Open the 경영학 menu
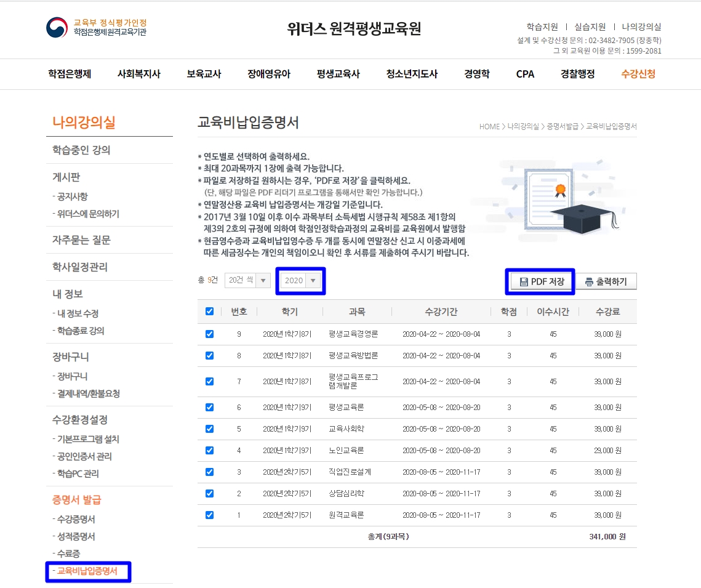This screenshot has width=701, height=588. [477, 74]
